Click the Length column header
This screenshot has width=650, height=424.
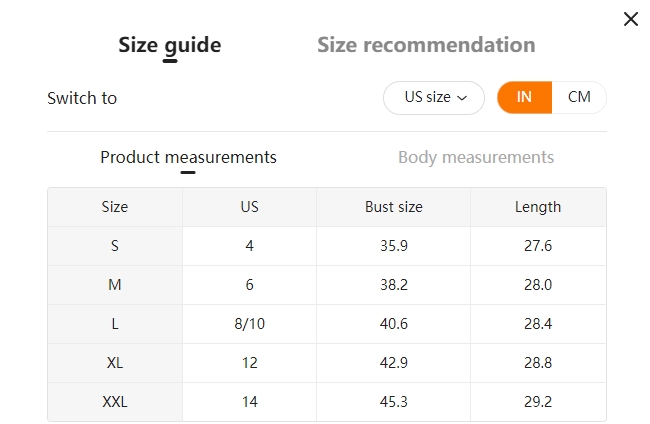tap(538, 207)
